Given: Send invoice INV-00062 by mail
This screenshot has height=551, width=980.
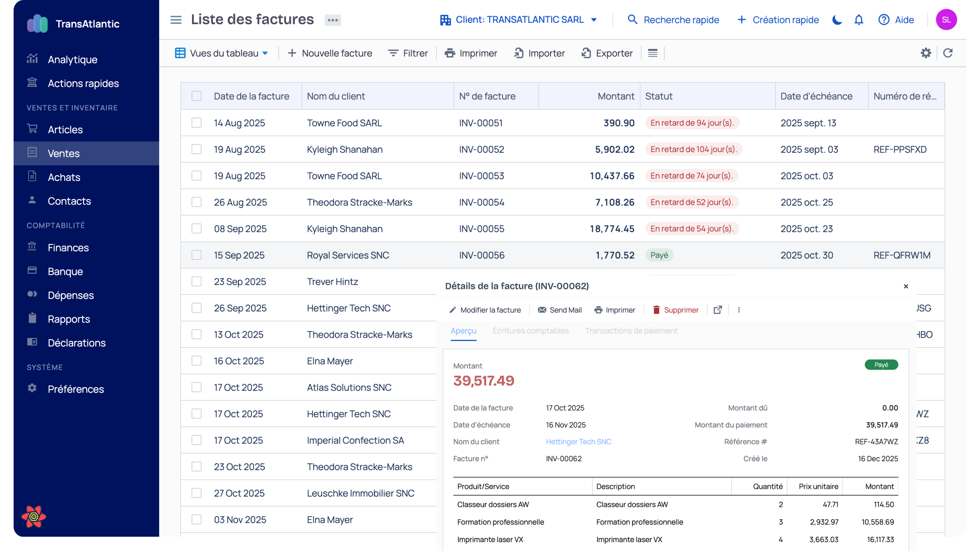Looking at the screenshot, I should [x=559, y=310].
